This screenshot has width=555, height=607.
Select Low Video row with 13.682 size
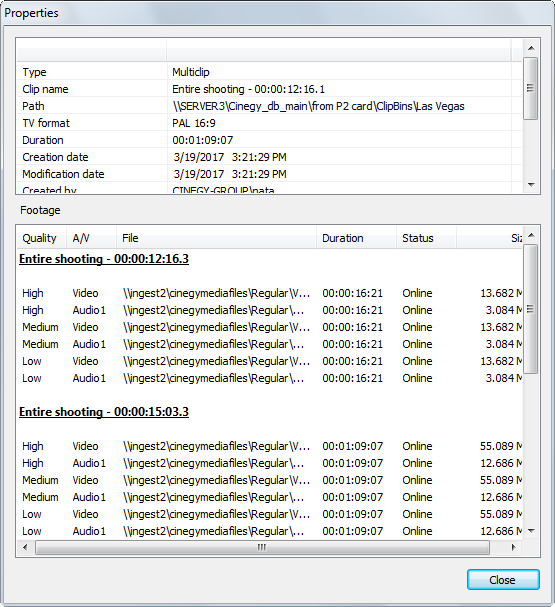tap(270, 361)
